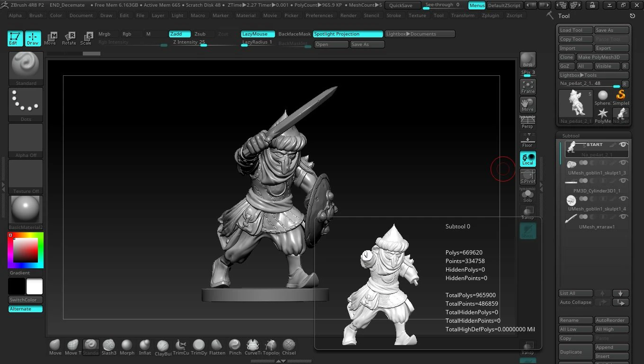Viewport: 644px width, 364px height.
Task: Click the Move canvas navigation button
Action: pyautogui.click(x=528, y=105)
